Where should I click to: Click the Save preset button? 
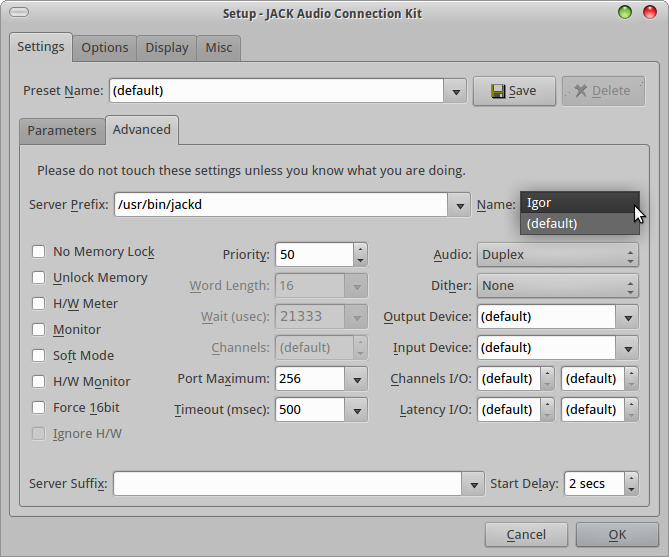514,91
